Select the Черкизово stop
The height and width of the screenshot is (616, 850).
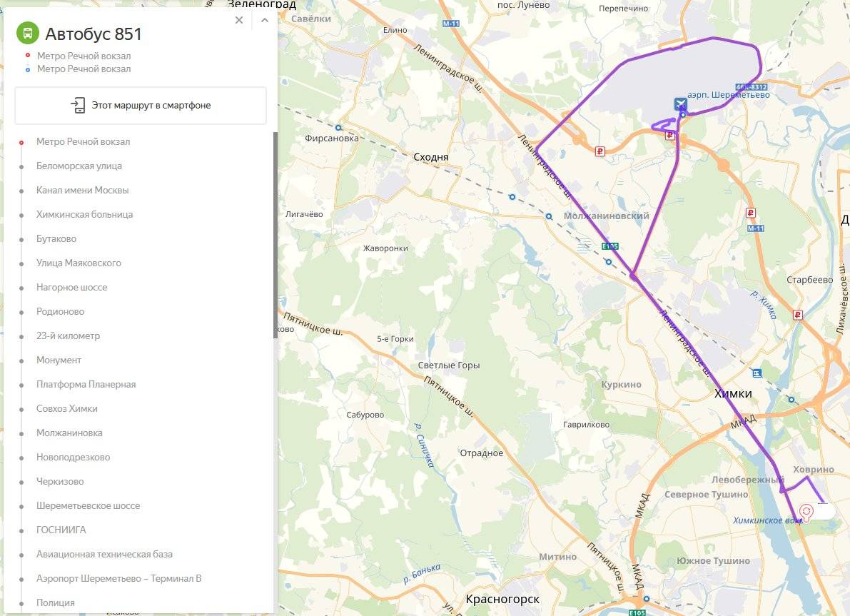[60, 482]
